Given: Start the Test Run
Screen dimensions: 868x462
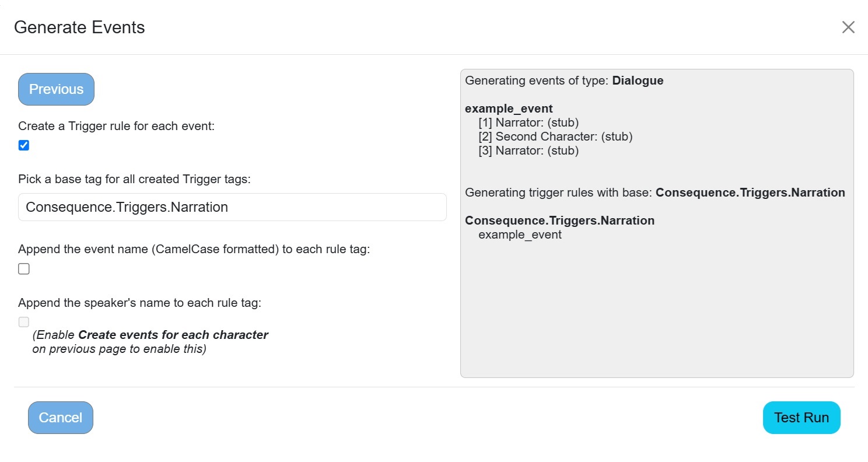Looking at the screenshot, I should click(x=801, y=418).
